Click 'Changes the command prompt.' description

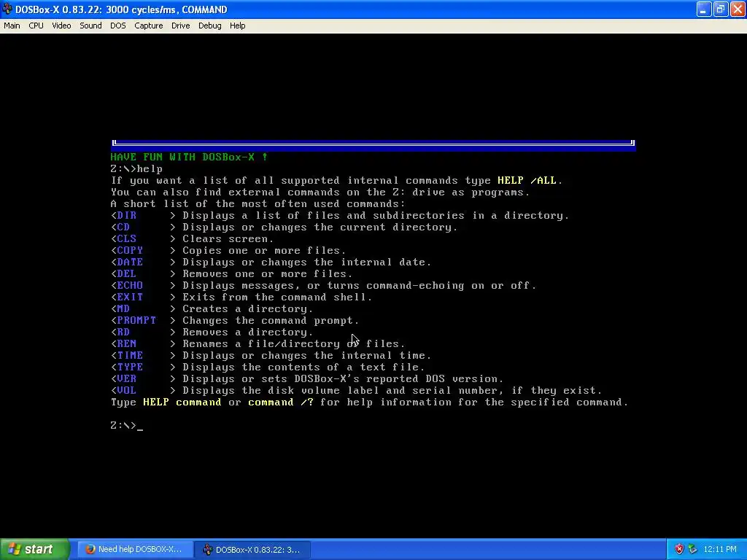[271, 321]
